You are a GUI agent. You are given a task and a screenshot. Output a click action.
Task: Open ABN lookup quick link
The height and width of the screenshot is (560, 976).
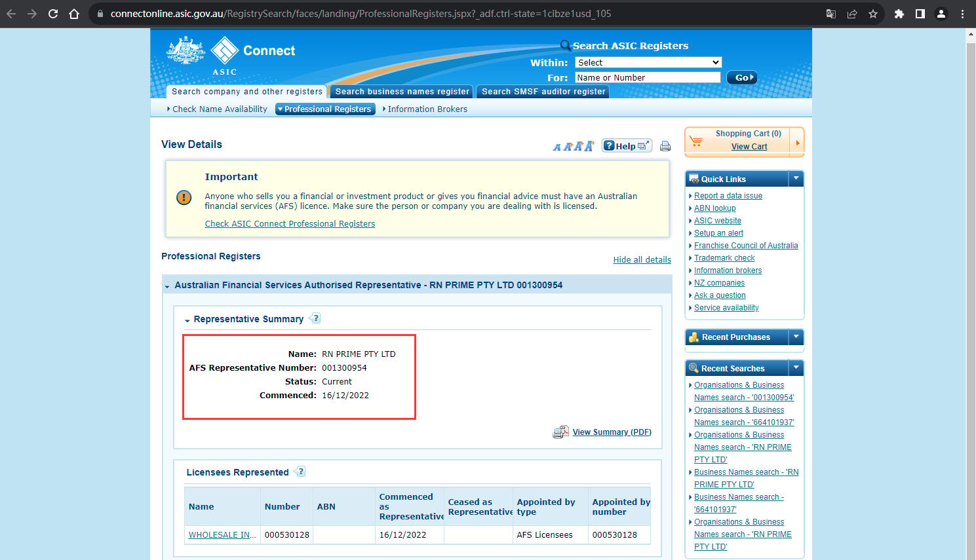click(714, 208)
